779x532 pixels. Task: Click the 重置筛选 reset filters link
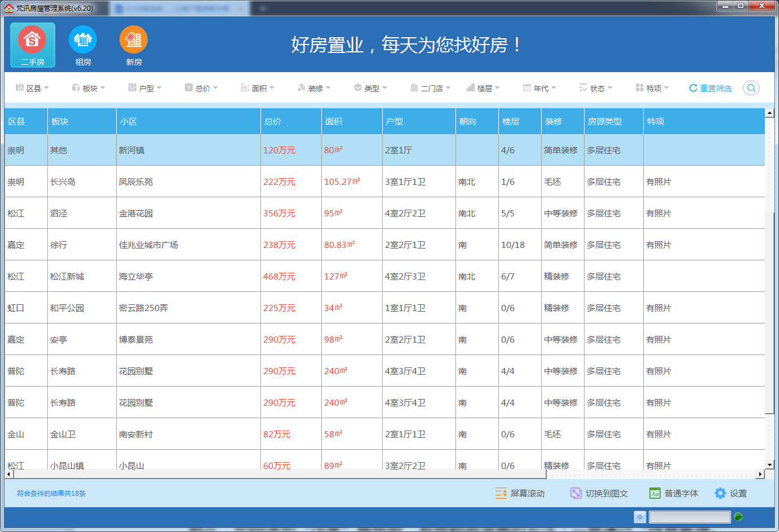710,88
